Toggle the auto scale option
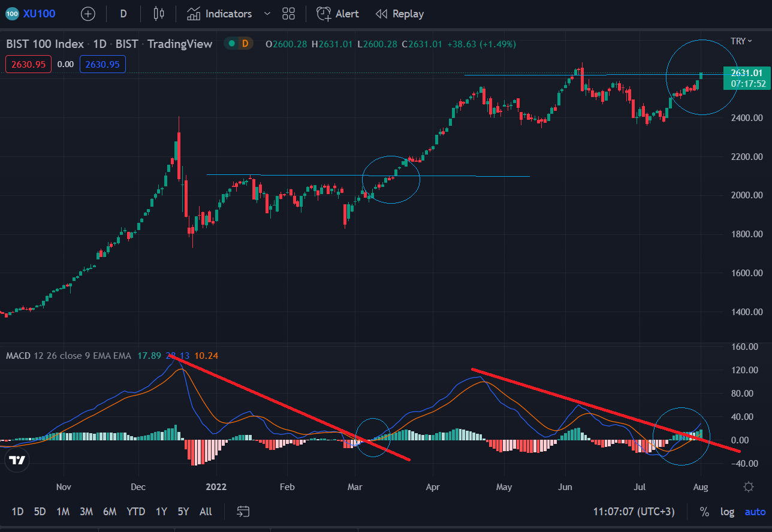Image resolution: width=772 pixels, height=532 pixels. pos(755,512)
